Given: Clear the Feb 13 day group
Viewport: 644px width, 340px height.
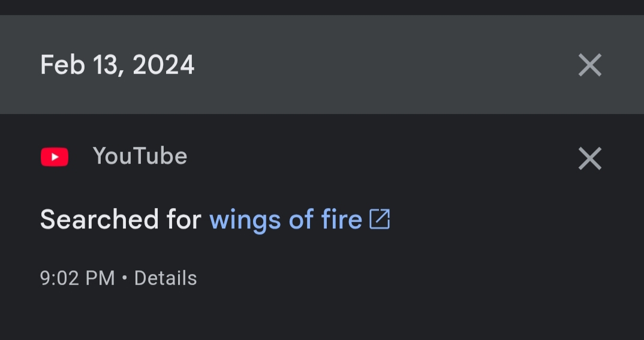Looking at the screenshot, I should click(589, 65).
